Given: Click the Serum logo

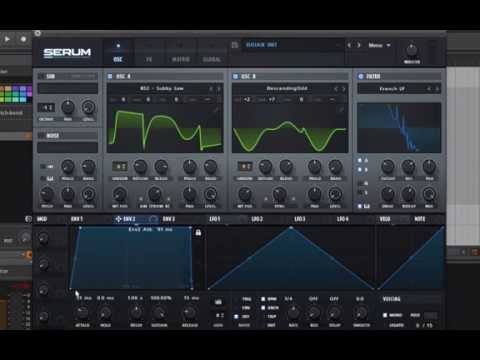Looking at the screenshot, I should click(x=67, y=53).
